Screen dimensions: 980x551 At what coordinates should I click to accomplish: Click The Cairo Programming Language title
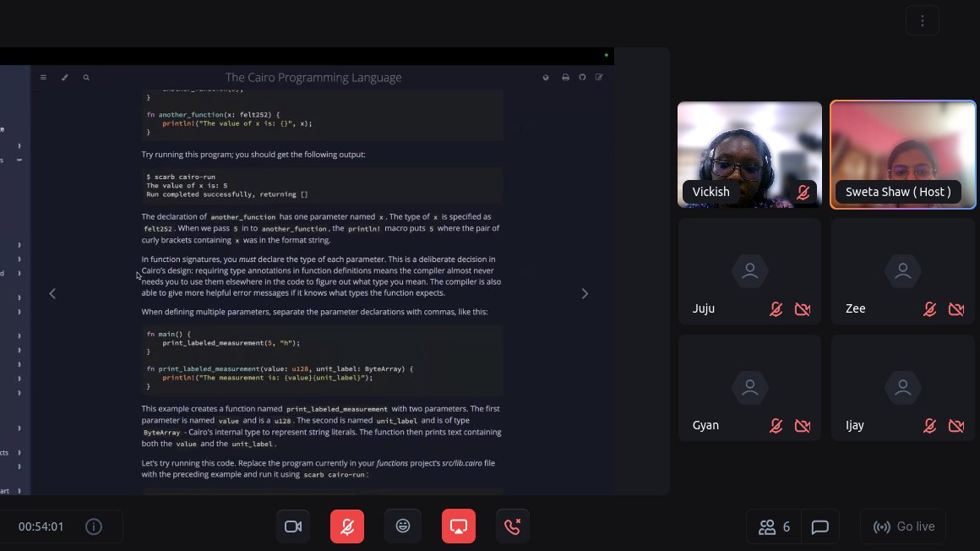[313, 78]
